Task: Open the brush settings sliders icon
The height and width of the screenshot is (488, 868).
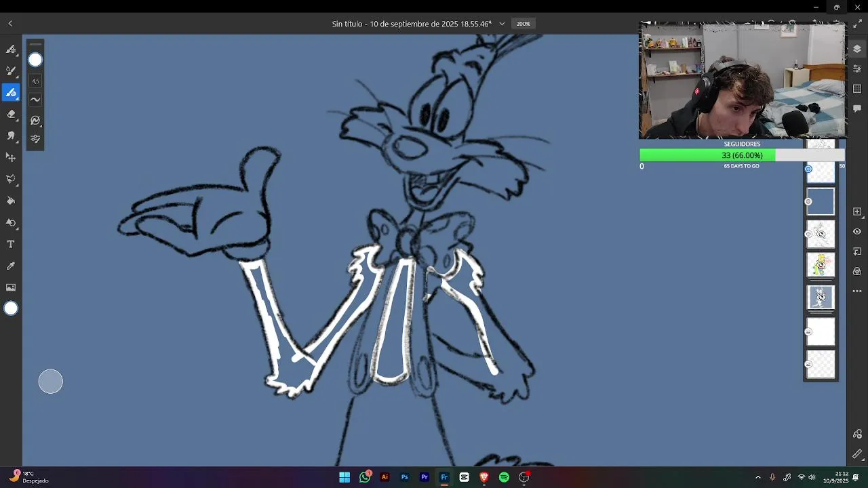Action: click(35, 139)
